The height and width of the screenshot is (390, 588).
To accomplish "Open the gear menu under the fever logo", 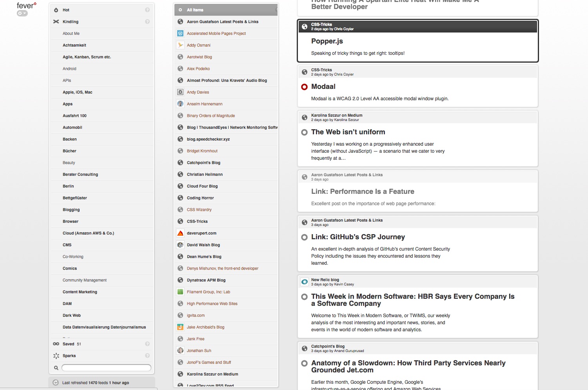I will (22, 13).
